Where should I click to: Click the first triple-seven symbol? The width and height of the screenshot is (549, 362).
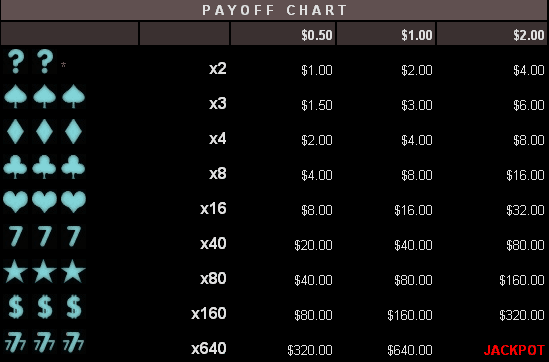pyautogui.click(x=15, y=342)
